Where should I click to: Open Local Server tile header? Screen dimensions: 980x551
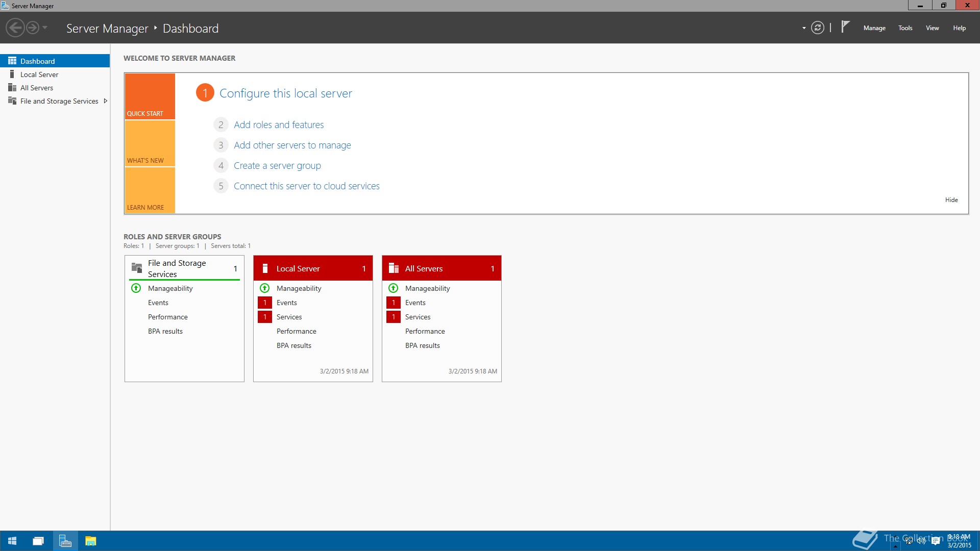click(x=313, y=268)
